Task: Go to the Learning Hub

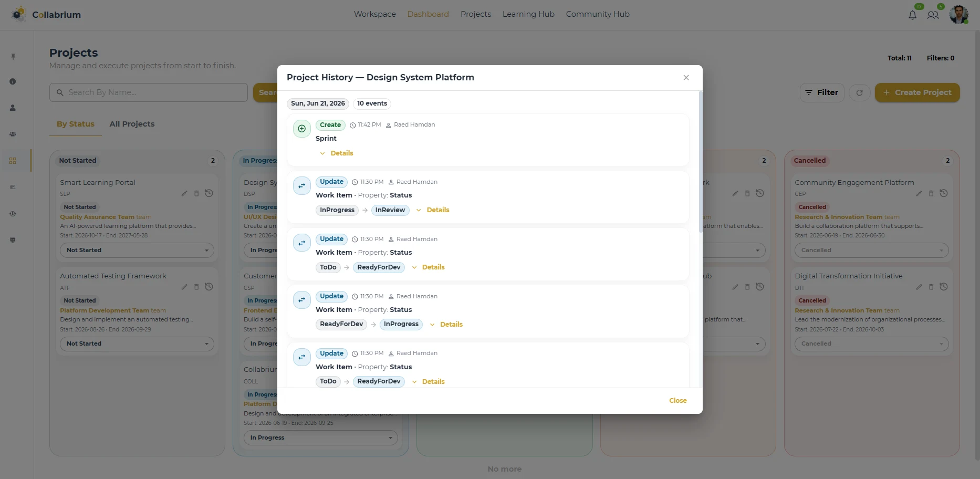Action: (528, 14)
